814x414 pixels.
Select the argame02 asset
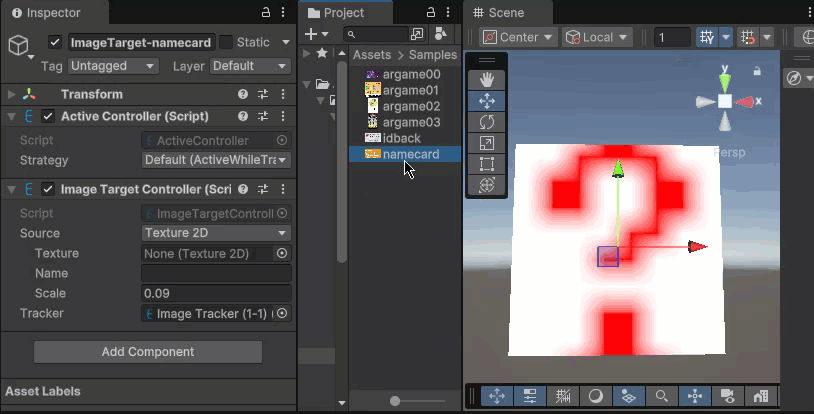pos(405,106)
